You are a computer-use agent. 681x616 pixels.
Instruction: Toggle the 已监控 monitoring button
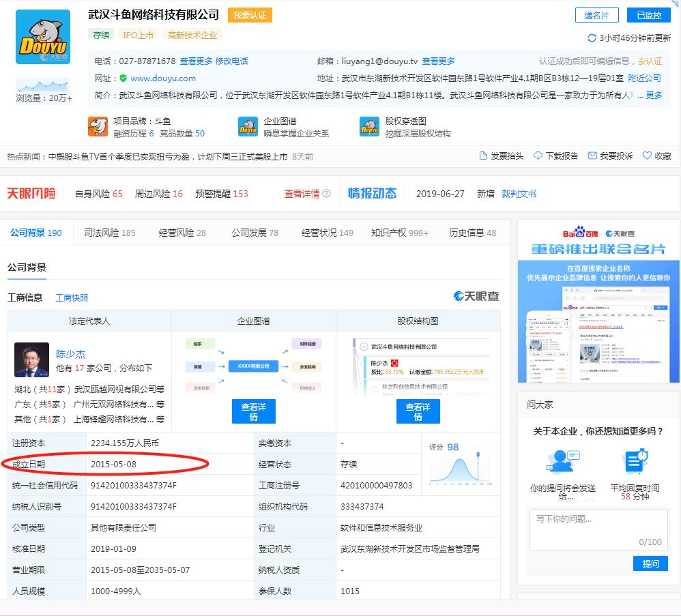(648, 16)
